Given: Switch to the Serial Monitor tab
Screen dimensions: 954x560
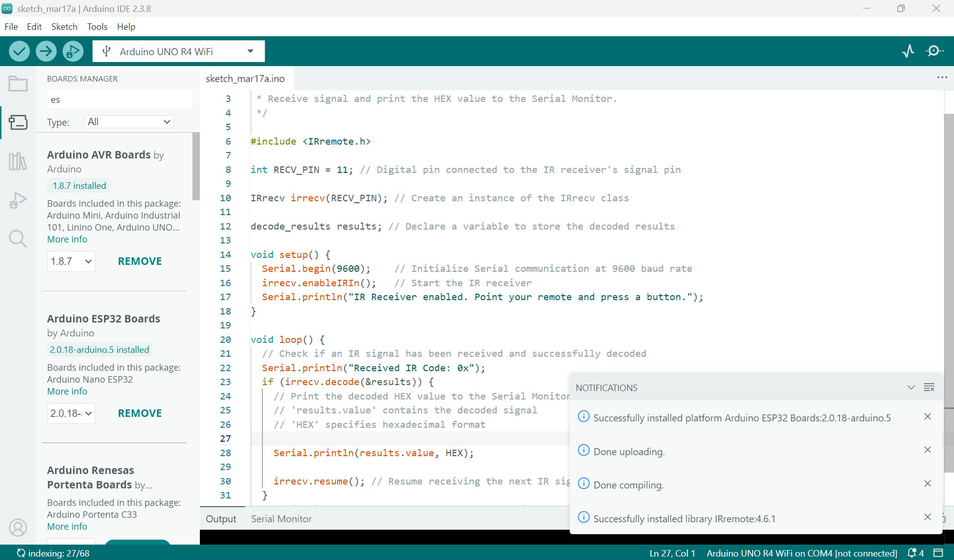Looking at the screenshot, I should (281, 519).
